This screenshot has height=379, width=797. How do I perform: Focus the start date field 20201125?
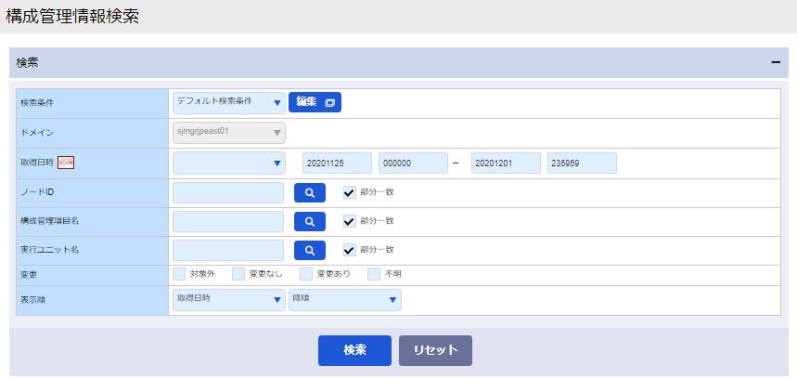pos(337,163)
